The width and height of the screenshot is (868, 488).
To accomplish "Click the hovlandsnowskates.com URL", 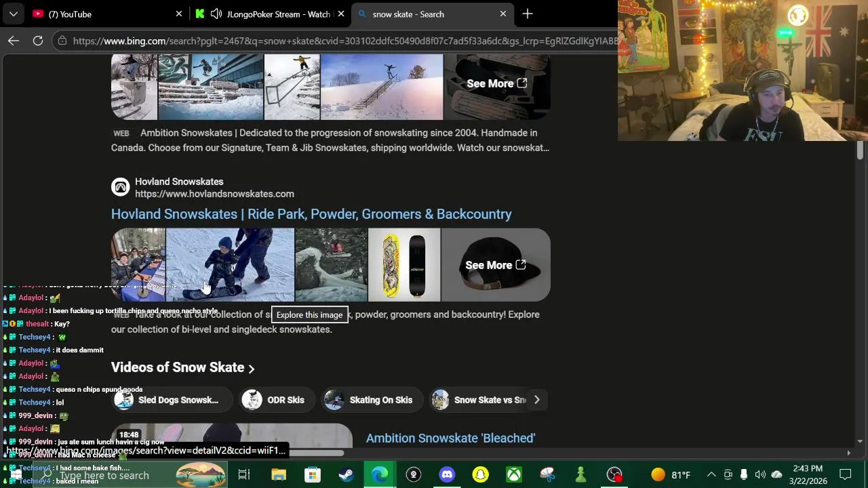I will tap(214, 194).
